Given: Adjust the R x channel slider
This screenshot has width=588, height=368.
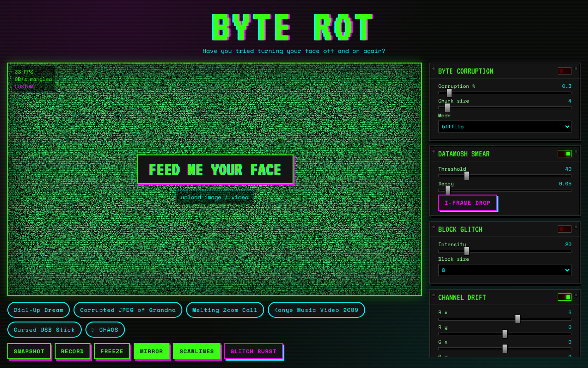Looking at the screenshot, I should (x=505, y=319).
